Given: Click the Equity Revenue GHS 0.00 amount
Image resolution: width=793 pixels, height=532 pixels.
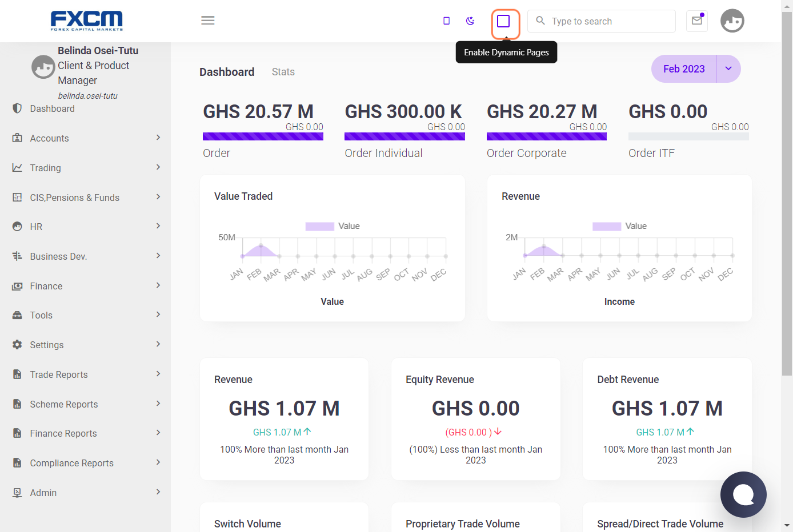Looking at the screenshot, I should coord(476,409).
